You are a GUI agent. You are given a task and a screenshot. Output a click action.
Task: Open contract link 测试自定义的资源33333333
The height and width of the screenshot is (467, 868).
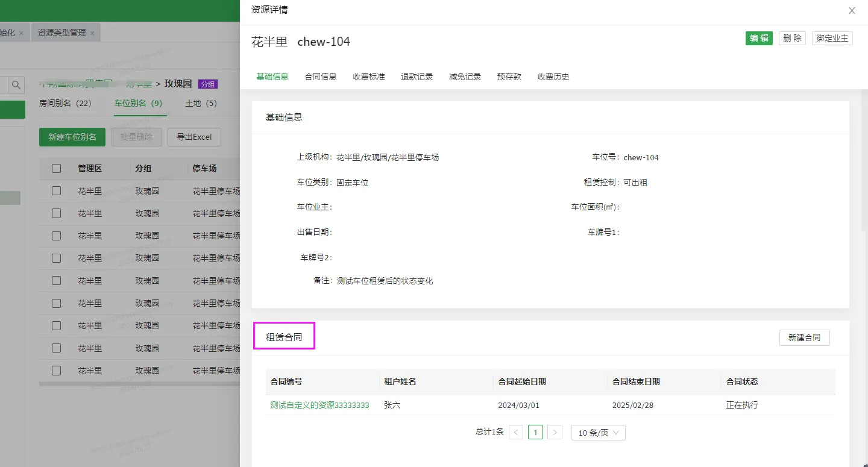click(x=319, y=405)
